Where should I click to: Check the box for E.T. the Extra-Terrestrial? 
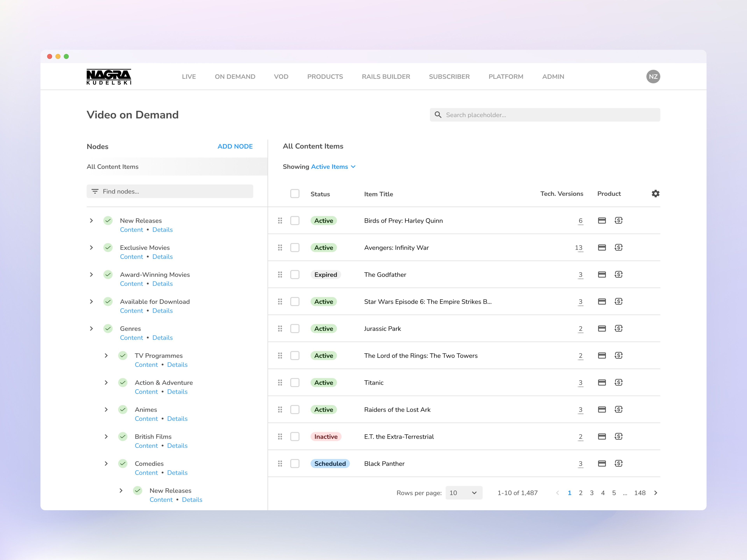pos(295,437)
